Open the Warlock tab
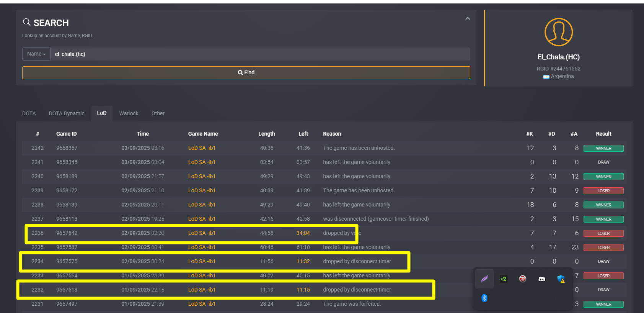 [129, 113]
